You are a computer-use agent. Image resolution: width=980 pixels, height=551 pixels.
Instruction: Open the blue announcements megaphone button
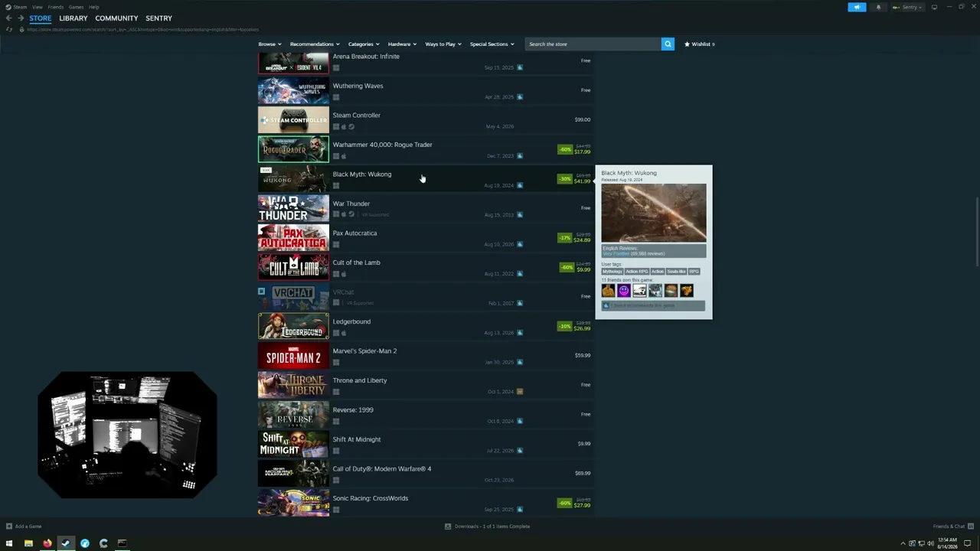(857, 7)
